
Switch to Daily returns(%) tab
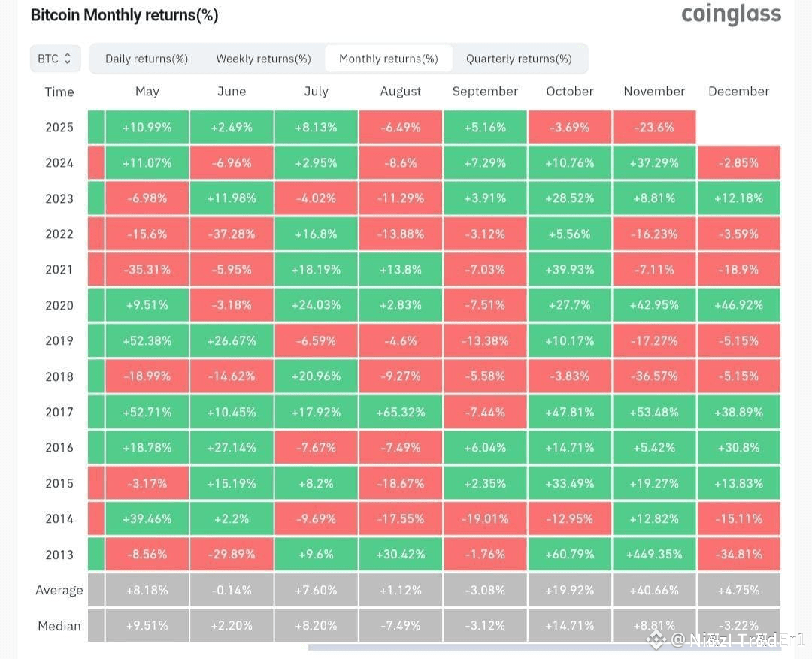click(147, 59)
